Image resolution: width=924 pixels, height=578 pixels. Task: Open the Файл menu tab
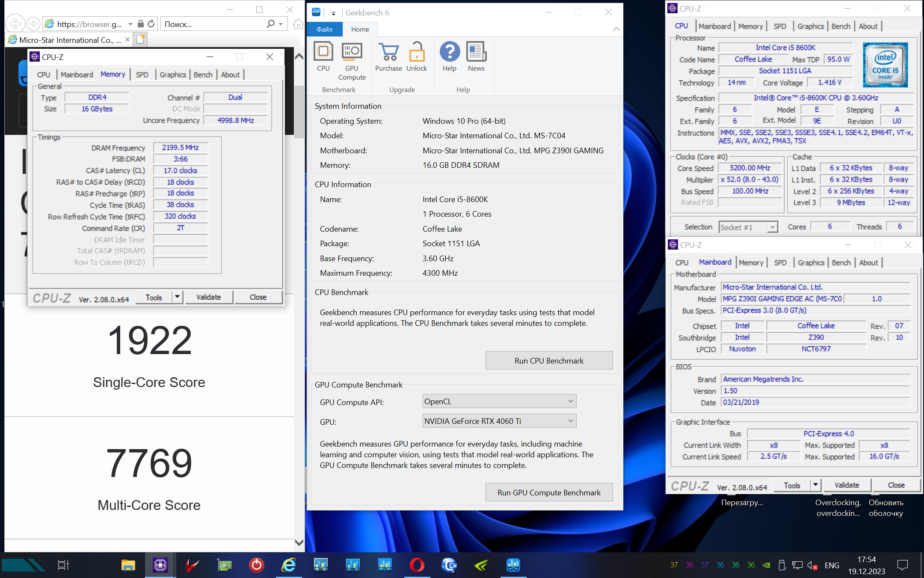(x=325, y=29)
